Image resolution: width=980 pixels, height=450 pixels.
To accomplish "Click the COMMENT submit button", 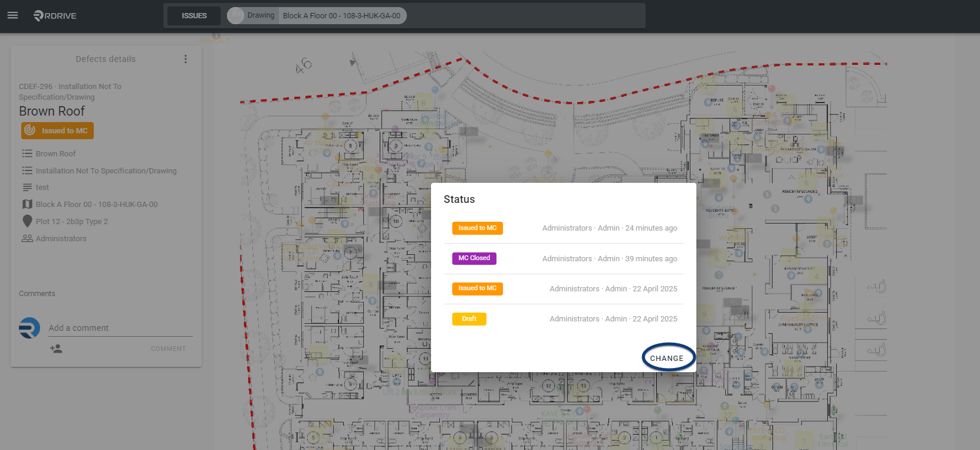I will 168,349.
